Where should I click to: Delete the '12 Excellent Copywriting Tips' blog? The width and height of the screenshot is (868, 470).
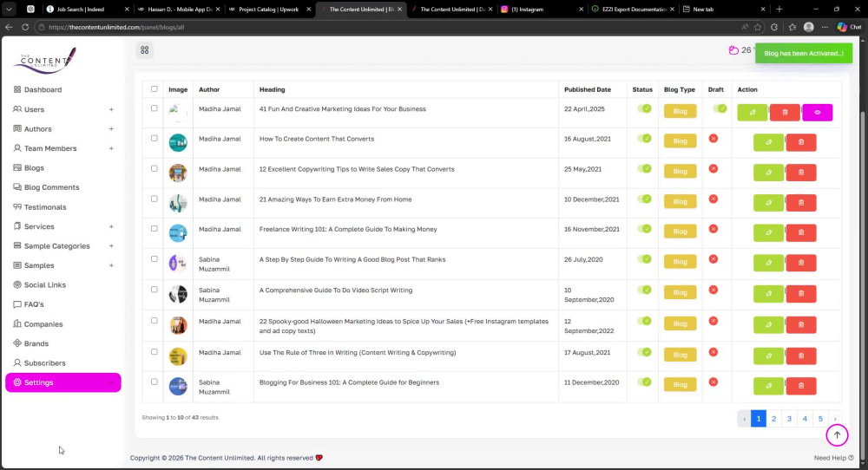(801, 173)
